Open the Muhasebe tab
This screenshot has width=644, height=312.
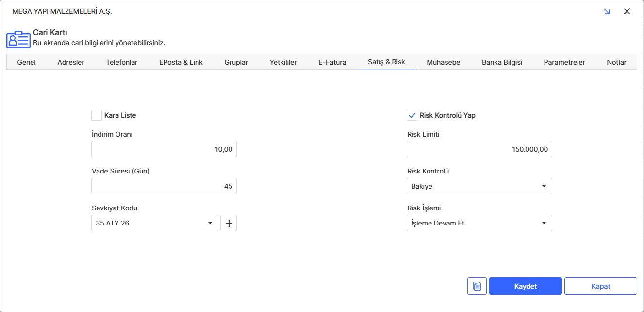[443, 62]
